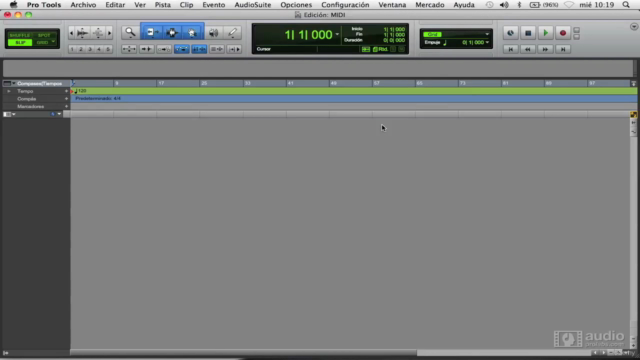The image size is (640, 360).
Task: Click Return to Zero button
Action: pos(511,49)
